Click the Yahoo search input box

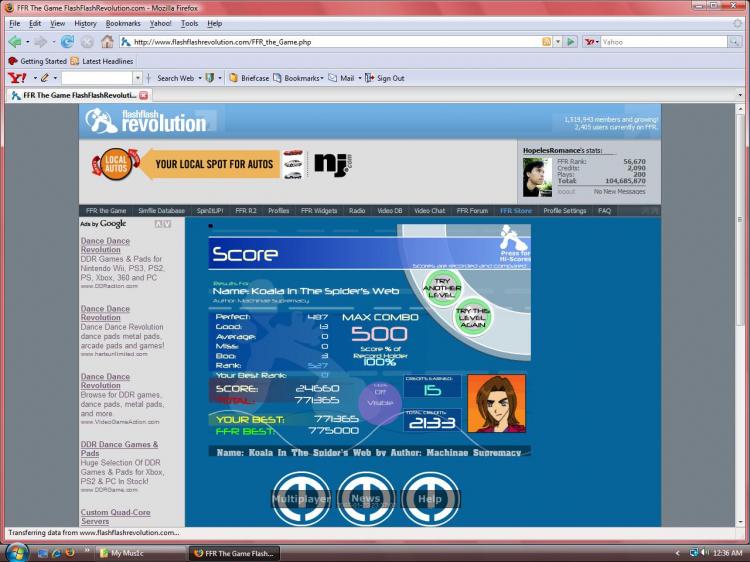tap(664, 42)
